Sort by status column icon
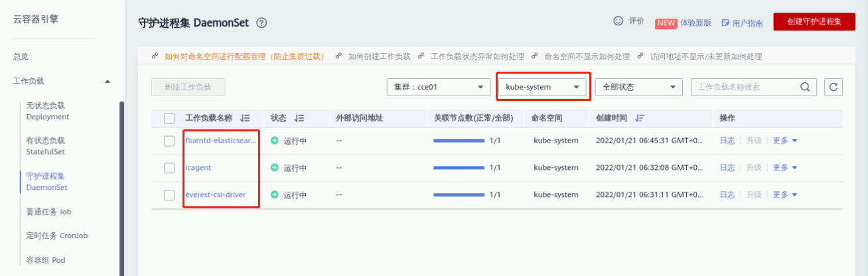Image resolution: width=868 pixels, height=276 pixels. pos(299,118)
